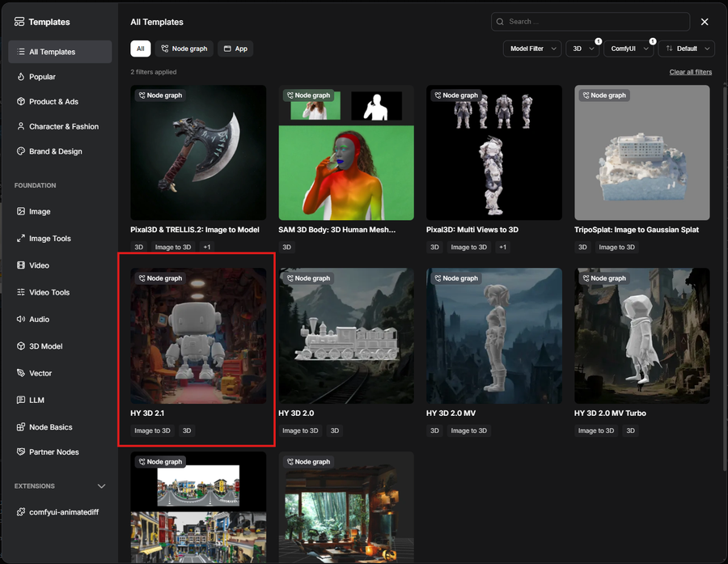The height and width of the screenshot is (564, 728).
Task: Click the Product & Ads cube icon
Action: coord(21,101)
